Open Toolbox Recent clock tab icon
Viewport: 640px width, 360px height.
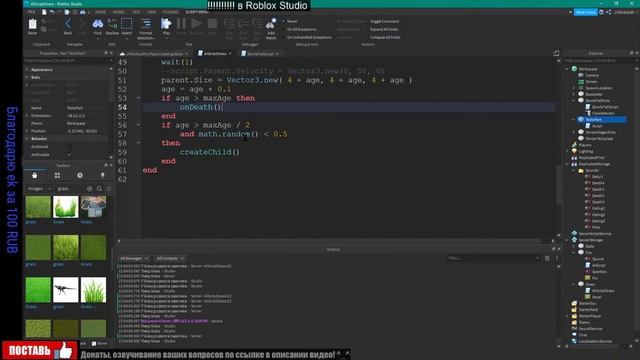click(x=80, y=175)
